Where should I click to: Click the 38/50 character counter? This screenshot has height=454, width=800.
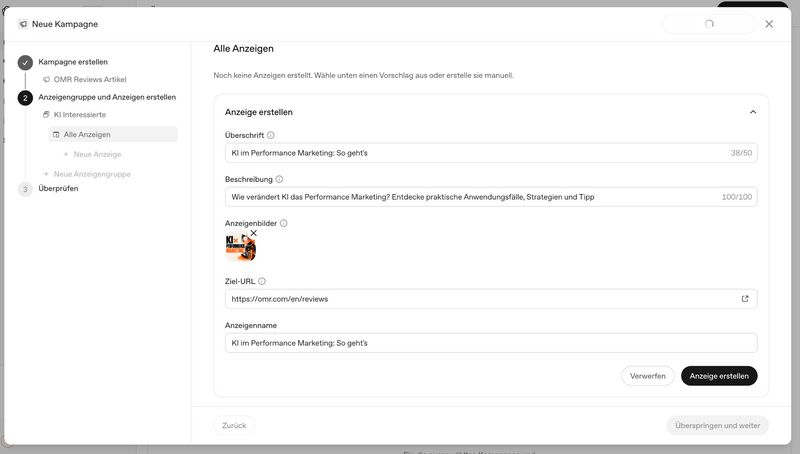tap(741, 153)
